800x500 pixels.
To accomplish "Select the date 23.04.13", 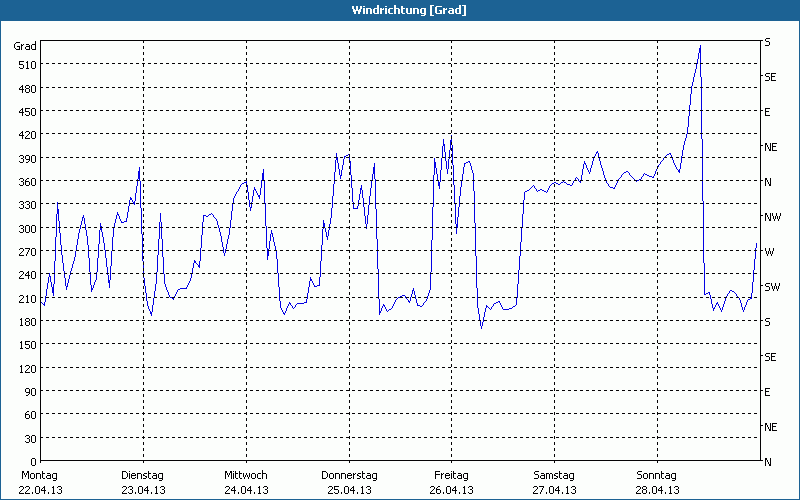I will tap(143, 490).
